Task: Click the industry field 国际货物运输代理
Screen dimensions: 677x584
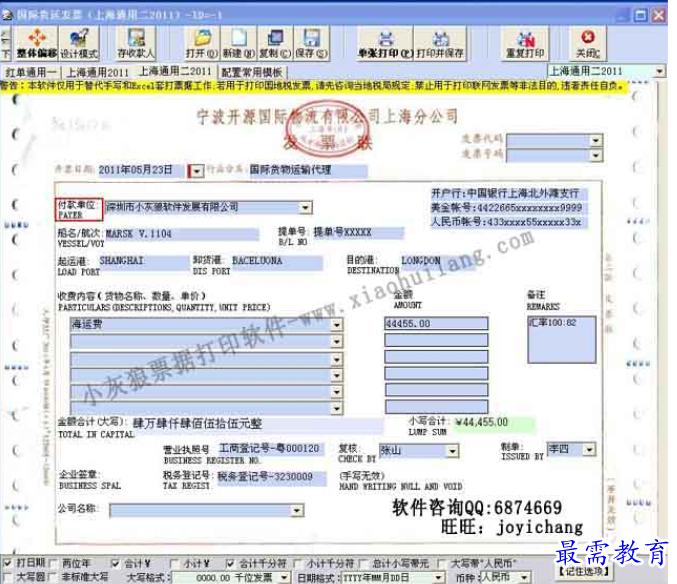Action: 308,170
